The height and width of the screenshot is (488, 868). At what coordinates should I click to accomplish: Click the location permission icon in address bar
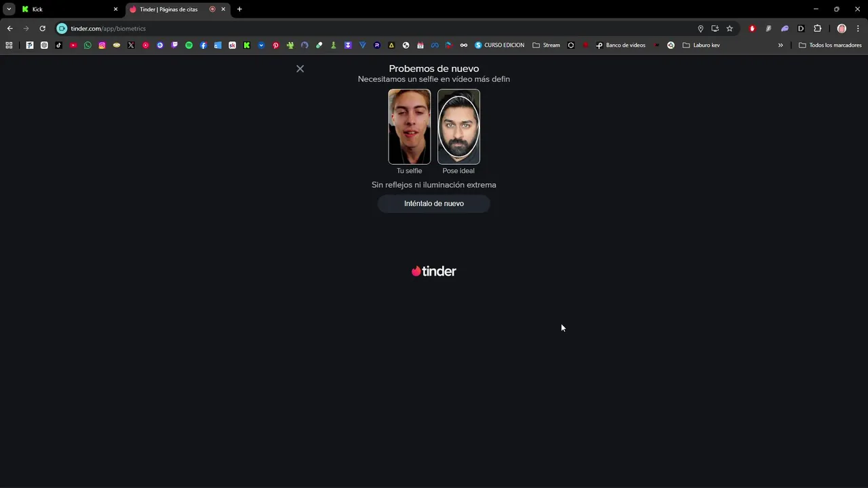pos(701,28)
